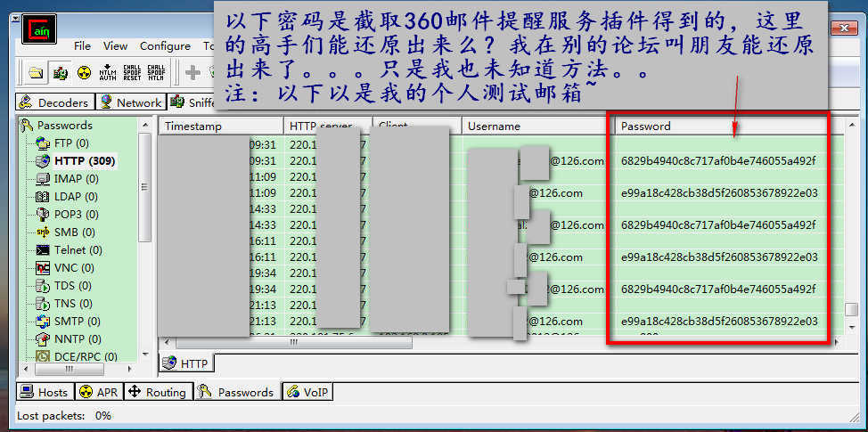Viewport: 868px width, 432px height.
Task: Select hash 6829b4940c8c... in the 19:34 row
Action: [718, 289]
